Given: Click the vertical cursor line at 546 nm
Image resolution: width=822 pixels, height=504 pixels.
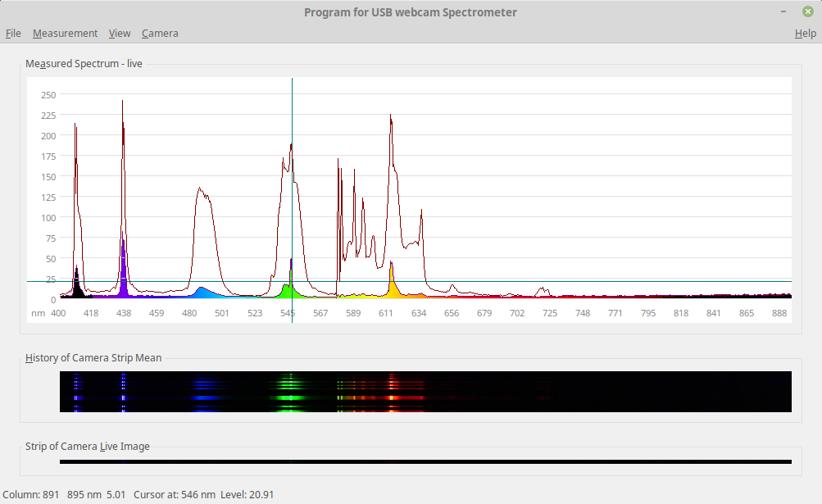Looking at the screenshot, I should [292, 199].
